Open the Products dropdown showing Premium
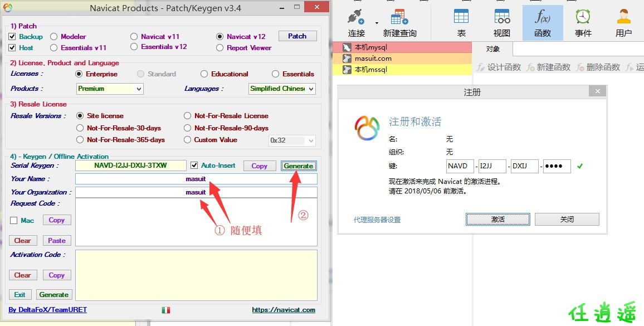Viewport: 644px width, 326px height. [110, 89]
